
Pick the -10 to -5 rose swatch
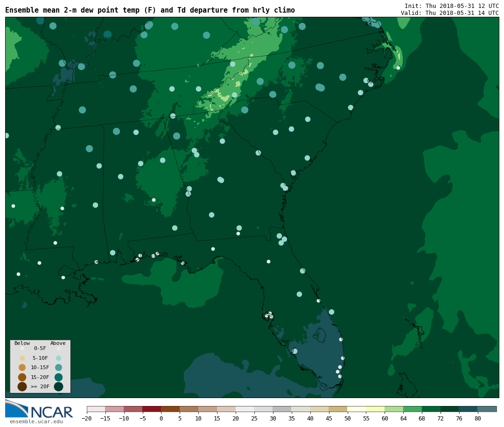click(x=133, y=409)
